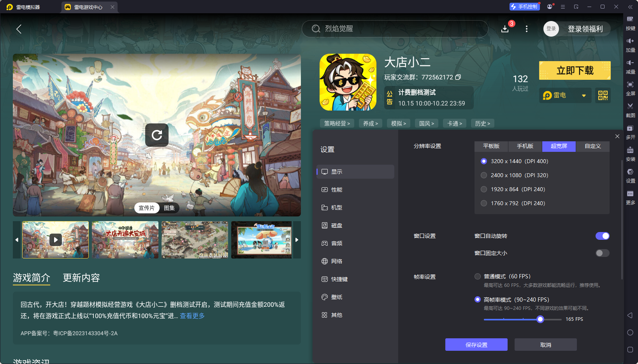Click the download manager icon with badge
The width and height of the screenshot is (638, 364).
tap(505, 29)
